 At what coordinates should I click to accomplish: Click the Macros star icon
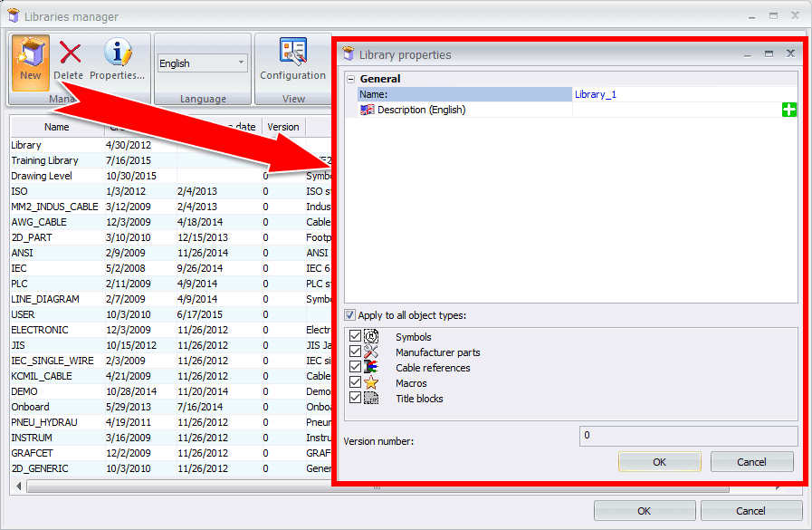click(x=371, y=383)
